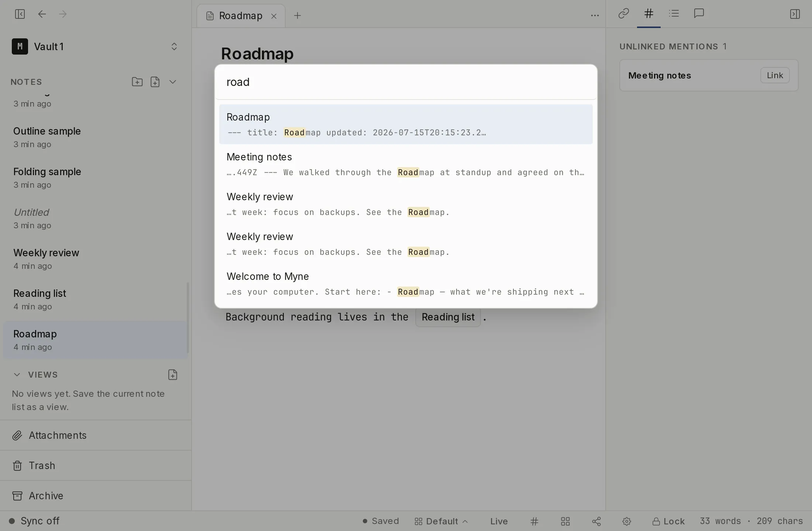Viewport: 812px width, 531px height.
Task: Click the share icon in status bar
Action: click(x=596, y=521)
